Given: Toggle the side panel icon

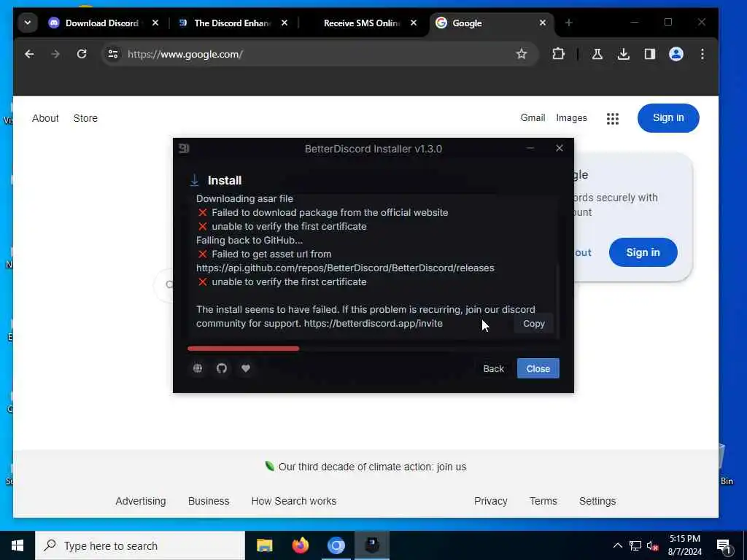Looking at the screenshot, I should click(650, 54).
